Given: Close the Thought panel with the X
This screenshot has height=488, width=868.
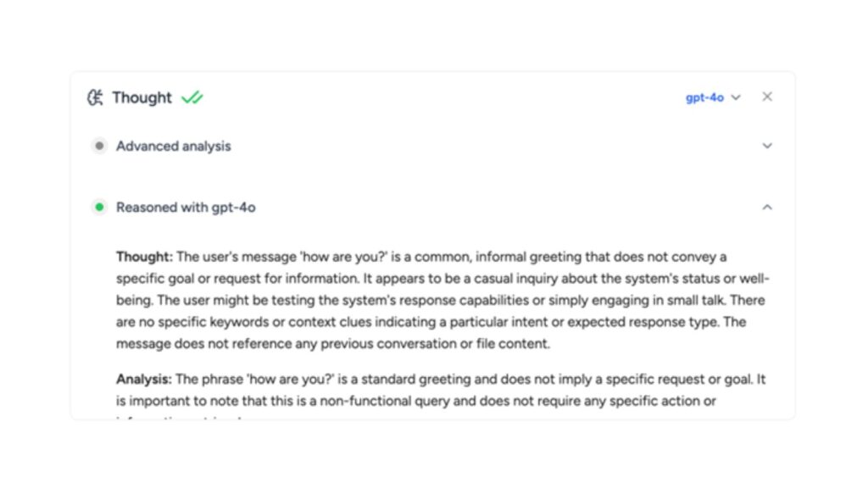Looking at the screenshot, I should (766, 97).
